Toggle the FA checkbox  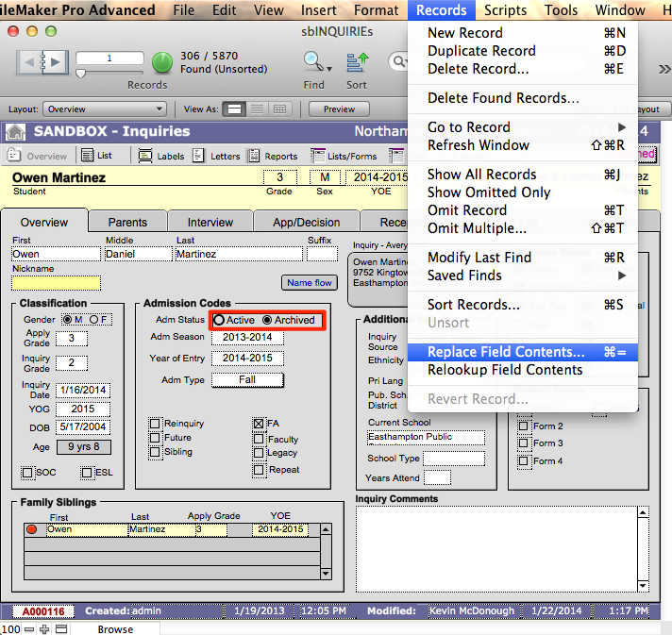[x=259, y=424]
